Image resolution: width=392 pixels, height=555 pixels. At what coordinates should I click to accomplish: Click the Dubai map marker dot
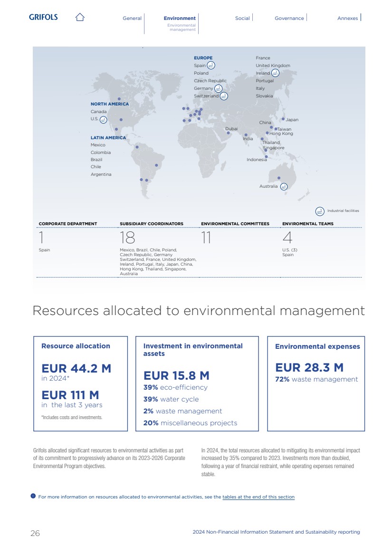tap(228, 133)
